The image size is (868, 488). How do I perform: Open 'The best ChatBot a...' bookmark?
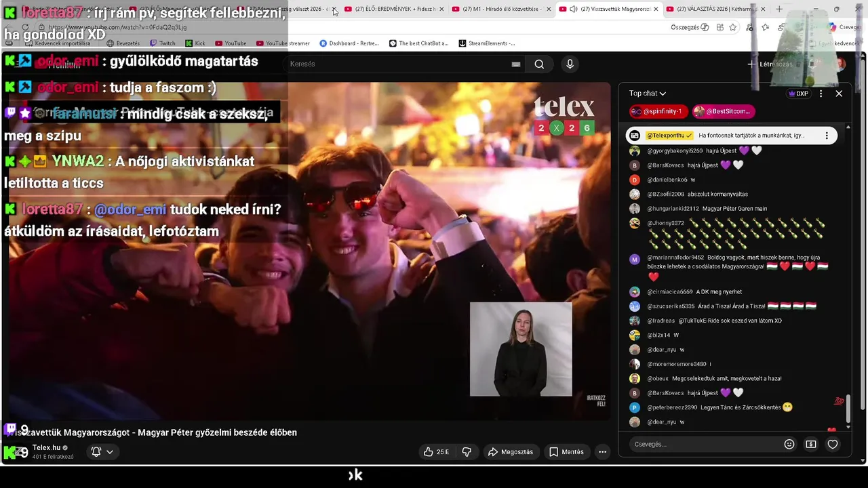tap(418, 43)
